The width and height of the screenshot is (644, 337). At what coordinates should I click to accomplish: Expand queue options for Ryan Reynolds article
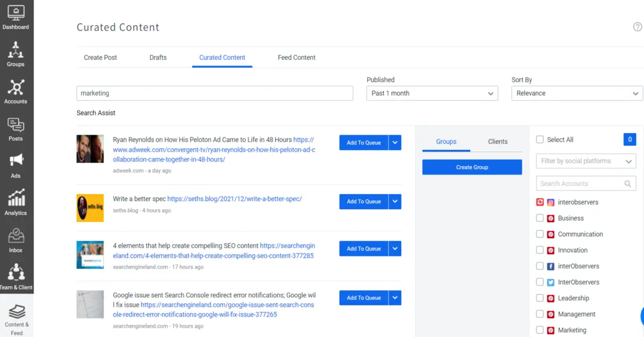[395, 143]
